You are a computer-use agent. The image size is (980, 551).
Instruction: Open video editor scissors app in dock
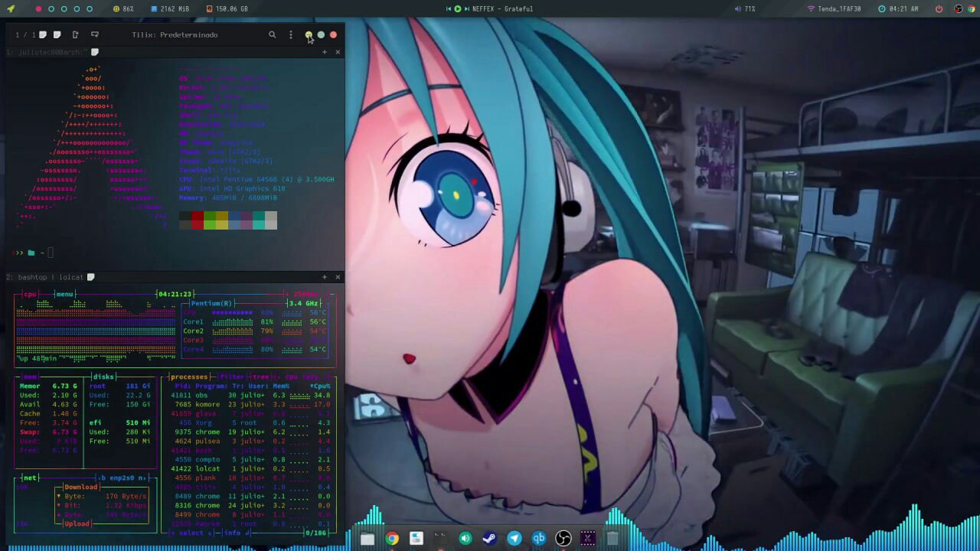click(x=588, y=539)
